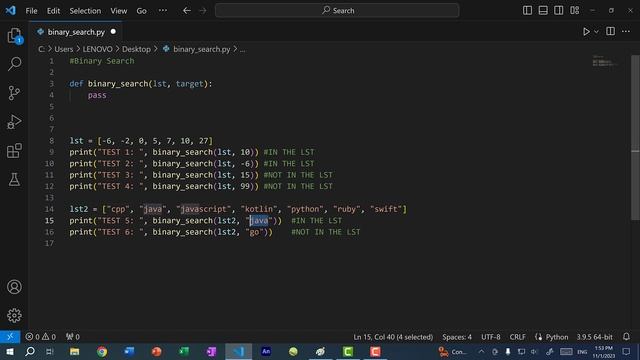640x360 pixels.
Task: Open the Source Control view
Action: point(14,93)
